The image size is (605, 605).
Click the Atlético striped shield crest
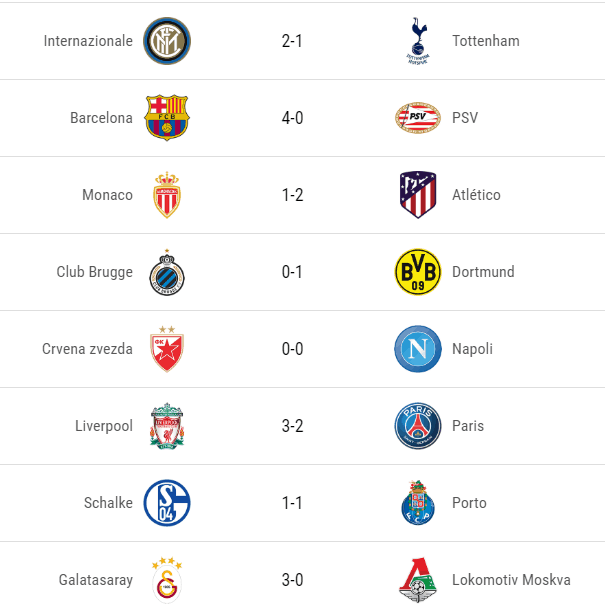point(418,195)
